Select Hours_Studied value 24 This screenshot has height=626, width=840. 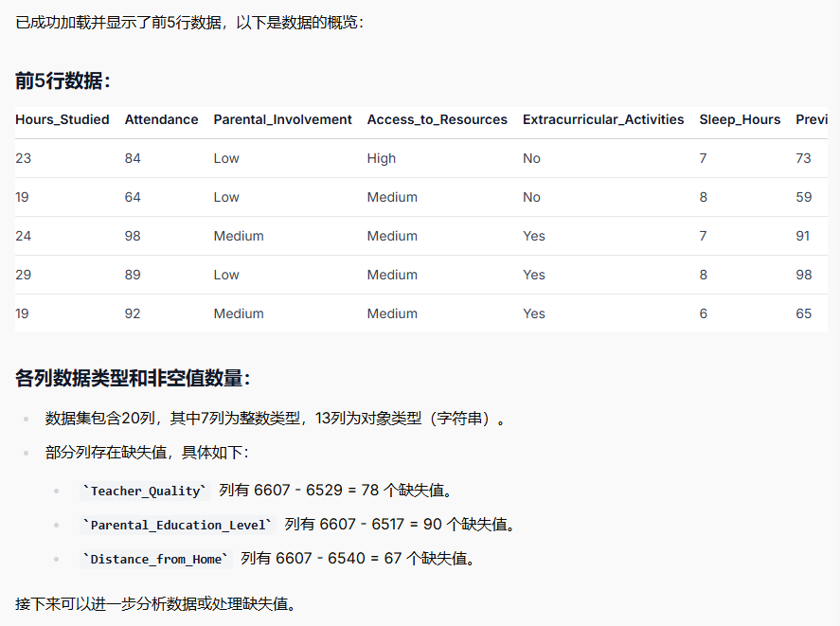[x=23, y=236]
